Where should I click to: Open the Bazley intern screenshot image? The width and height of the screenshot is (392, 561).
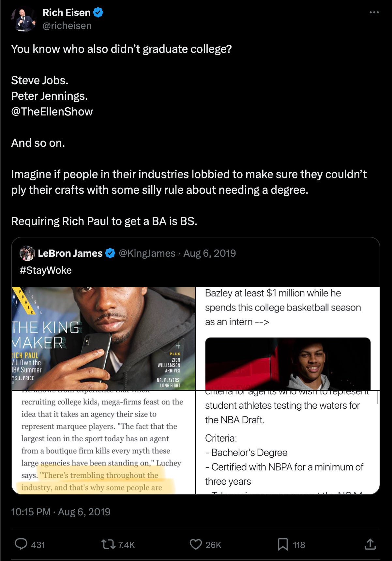coord(288,338)
